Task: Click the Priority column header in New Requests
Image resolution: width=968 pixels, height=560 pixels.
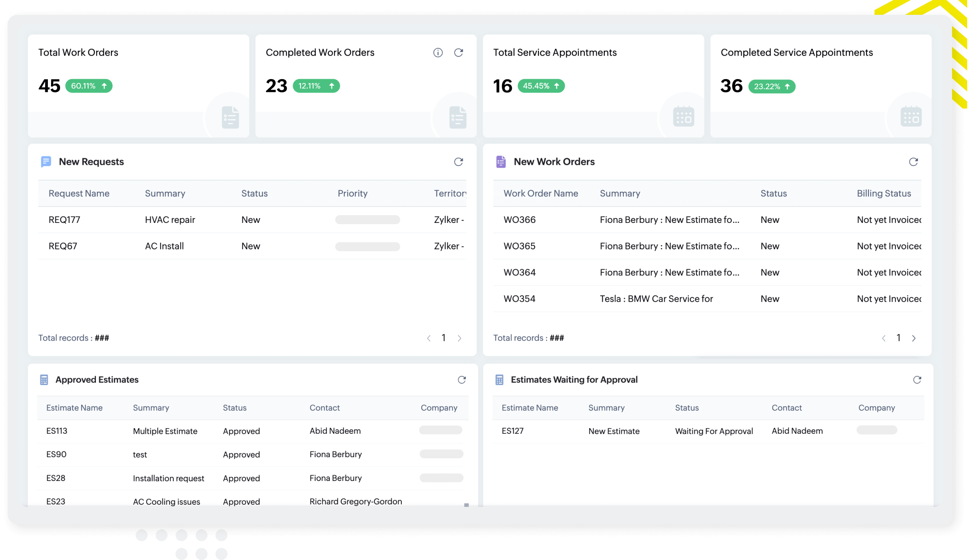Action: (x=352, y=193)
